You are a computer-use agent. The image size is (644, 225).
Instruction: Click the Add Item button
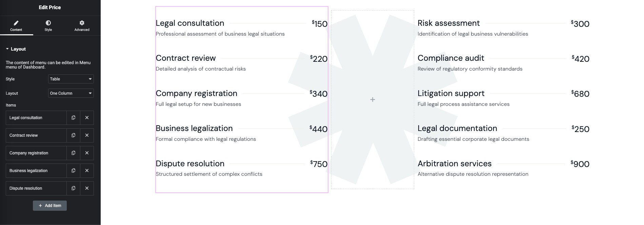[50, 206]
